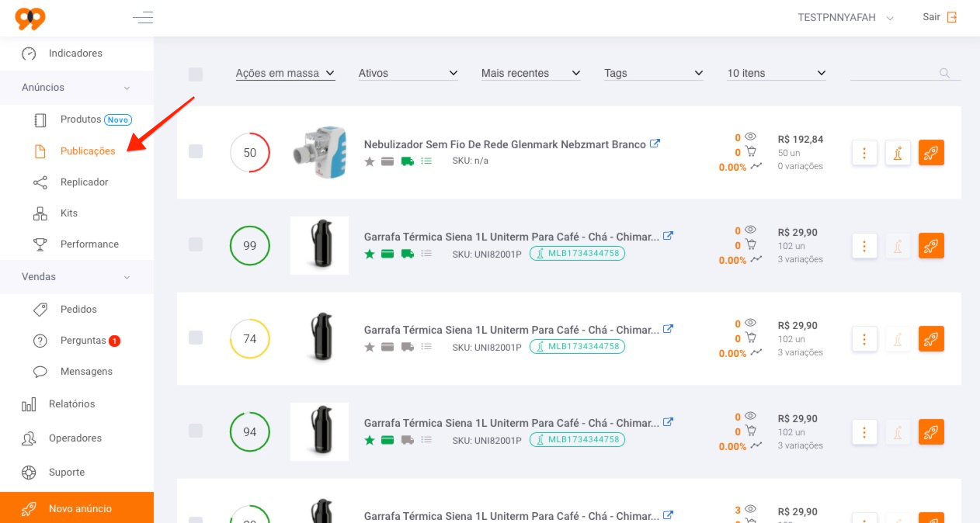Open three-dot options menu for Nebulizador listing
980x523 pixels.
[864, 153]
